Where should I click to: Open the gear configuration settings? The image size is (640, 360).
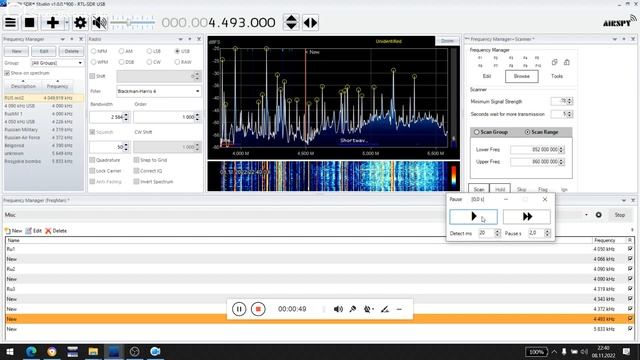[80, 22]
